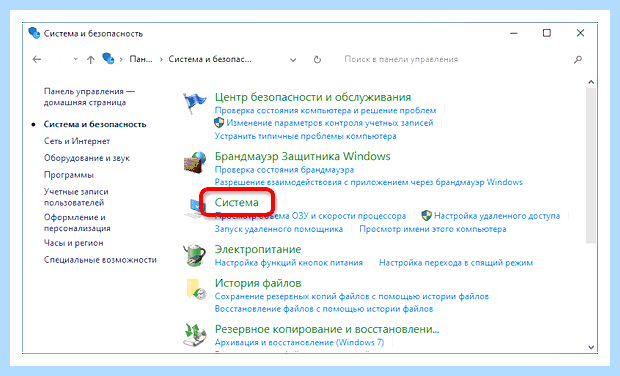Open "Изменение параметров контроля учетных записей"
This screenshot has height=376, width=620.
tap(330, 123)
